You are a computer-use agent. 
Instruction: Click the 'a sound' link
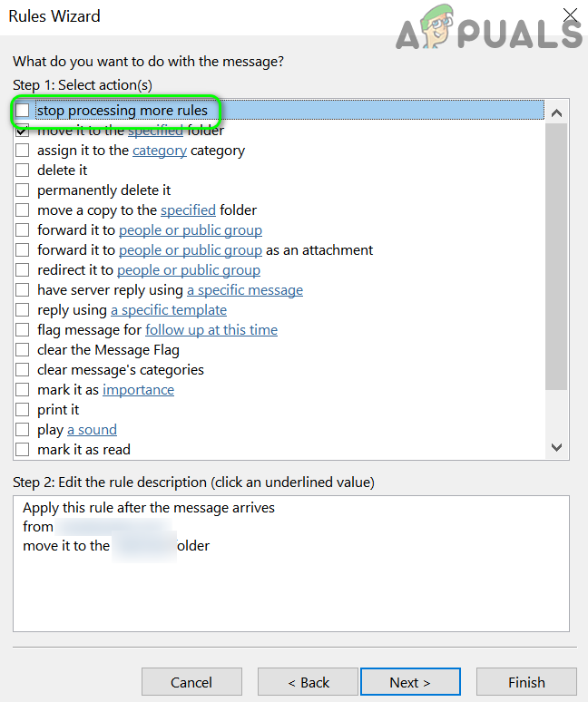point(92,430)
